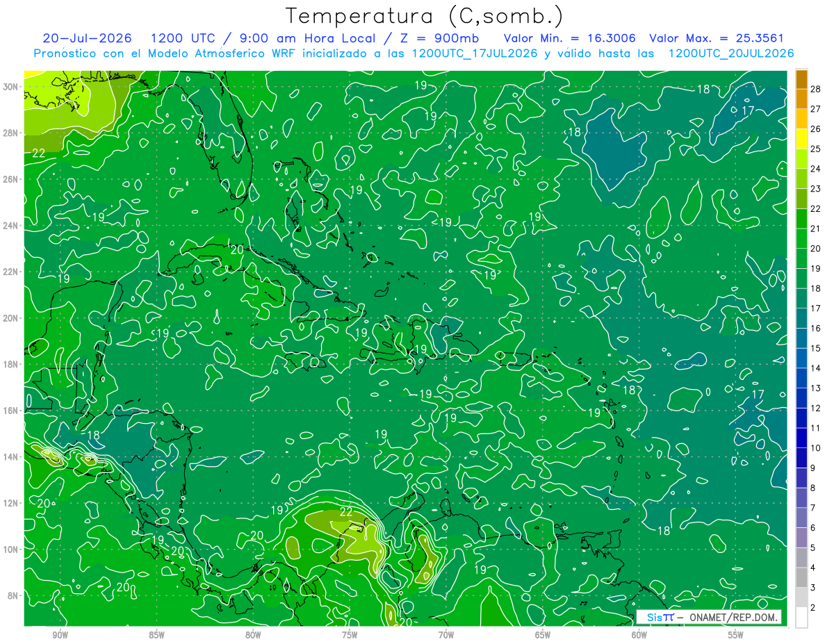
Task: Click the '10' value on the color scale
Action: pyautogui.click(x=817, y=447)
